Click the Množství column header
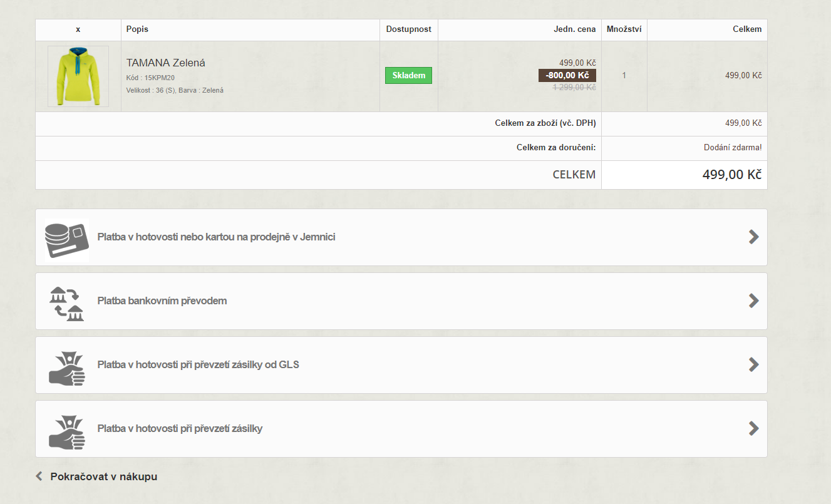Viewport: 831px width, 504px height. point(624,29)
